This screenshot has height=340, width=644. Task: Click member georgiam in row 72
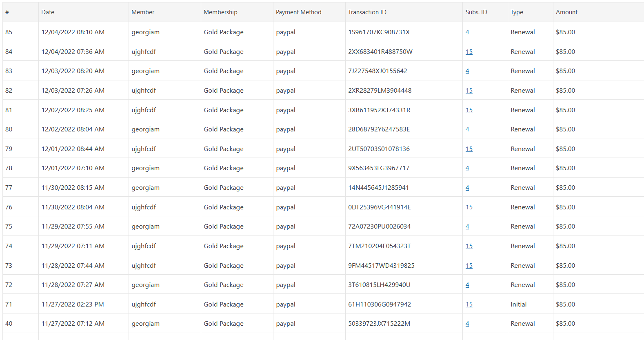[145, 285]
